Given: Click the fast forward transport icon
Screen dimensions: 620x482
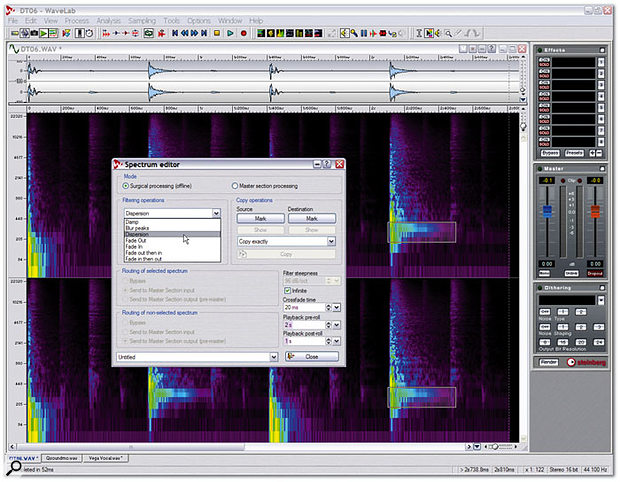Looking at the screenshot, I should point(194,33).
